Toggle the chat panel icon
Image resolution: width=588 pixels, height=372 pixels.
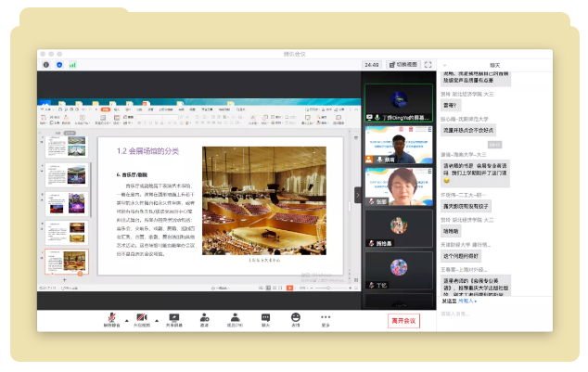[265, 317]
